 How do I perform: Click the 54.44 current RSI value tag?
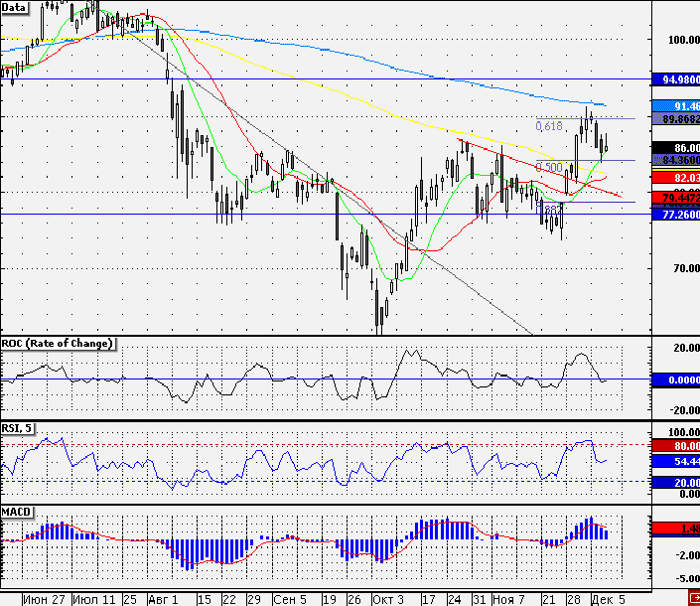point(676,461)
